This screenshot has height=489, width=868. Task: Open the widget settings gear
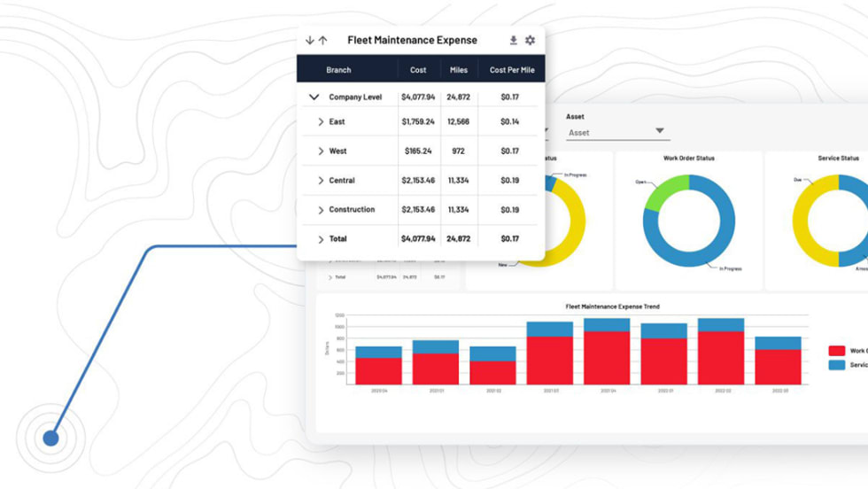(x=530, y=41)
